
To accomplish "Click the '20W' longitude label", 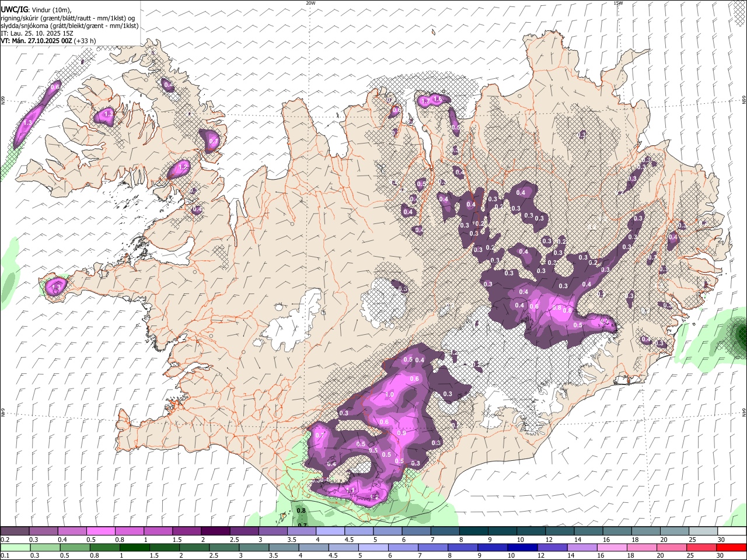I will point(310,3).
